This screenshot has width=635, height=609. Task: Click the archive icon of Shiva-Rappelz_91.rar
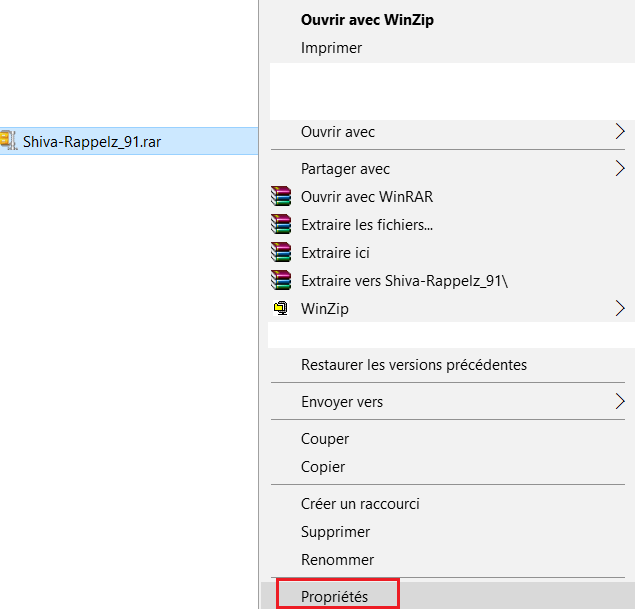point(9,141)
